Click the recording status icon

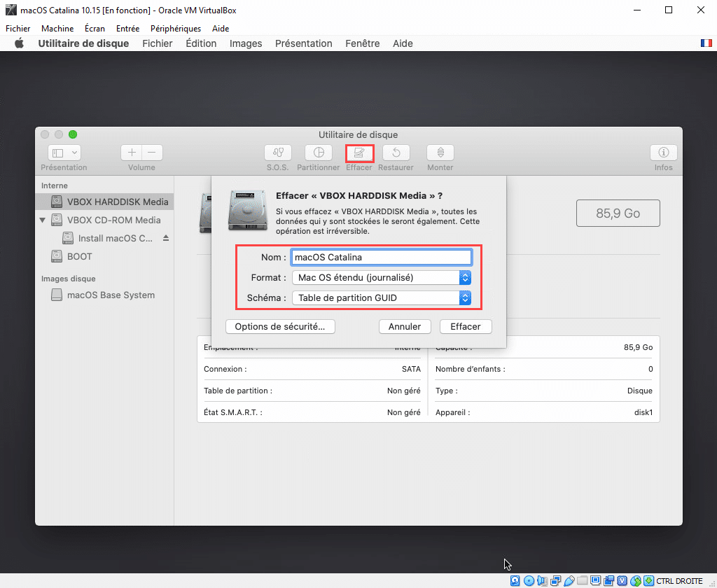[608, 581]
